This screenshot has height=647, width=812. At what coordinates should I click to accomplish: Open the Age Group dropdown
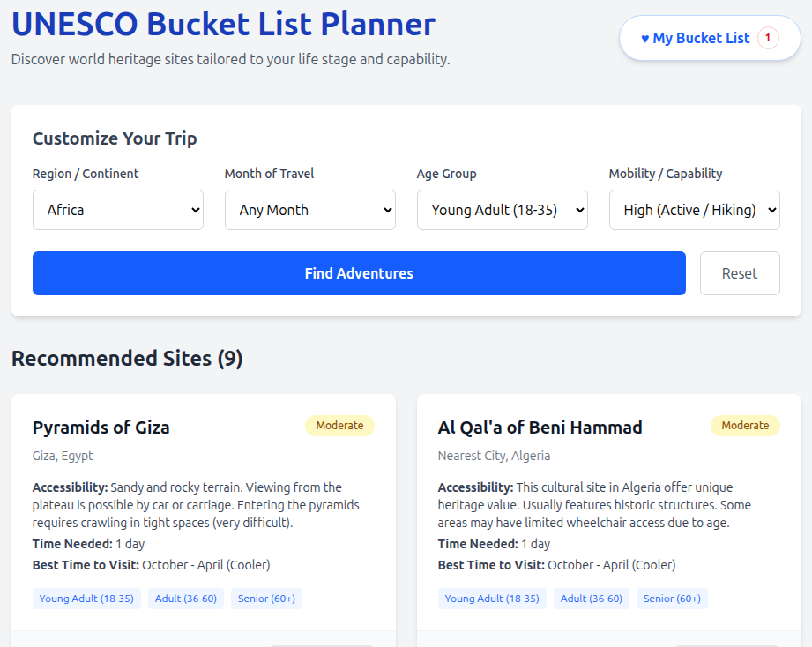pos(503,210)
